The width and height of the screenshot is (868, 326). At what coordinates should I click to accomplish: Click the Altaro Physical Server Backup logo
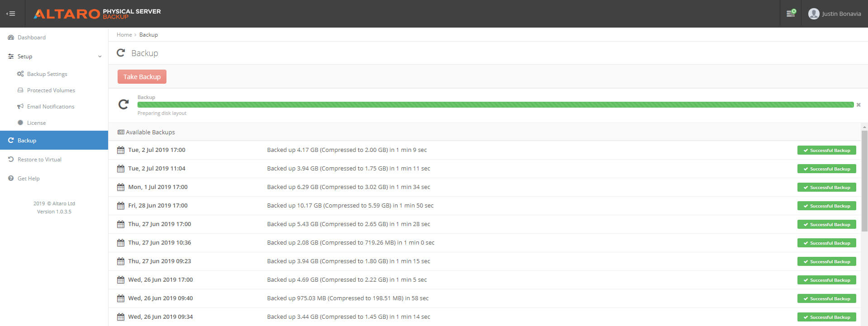point(97,14)
